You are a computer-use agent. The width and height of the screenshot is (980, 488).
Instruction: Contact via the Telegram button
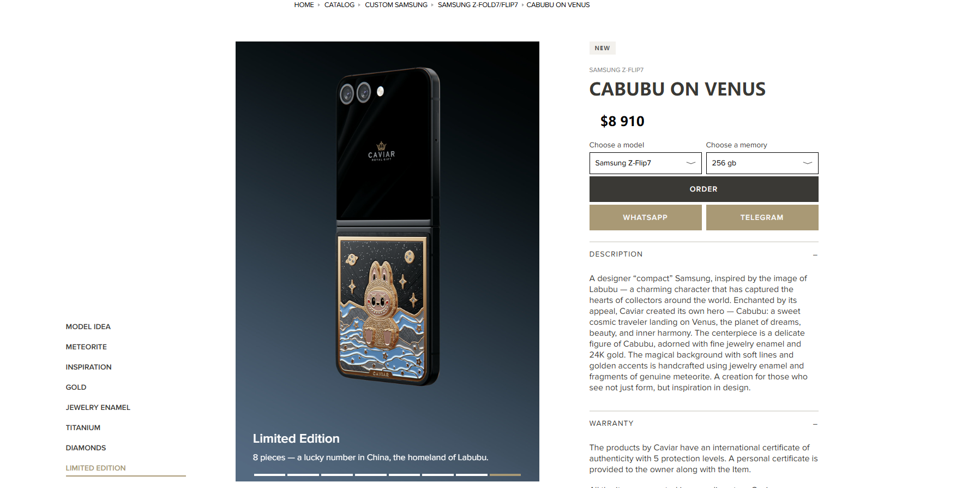762,217
